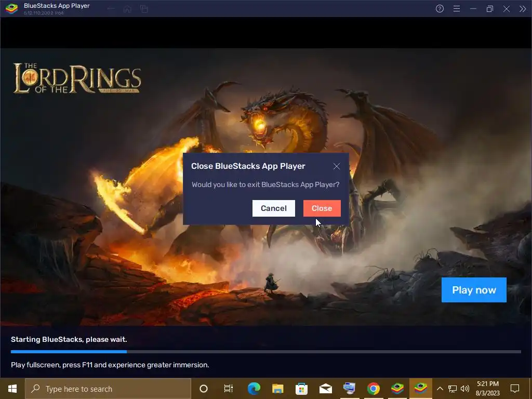The height and width of the screenshot is (399, 532).
Task: Restore down the BlueStacks window
Action: point(489,9)
